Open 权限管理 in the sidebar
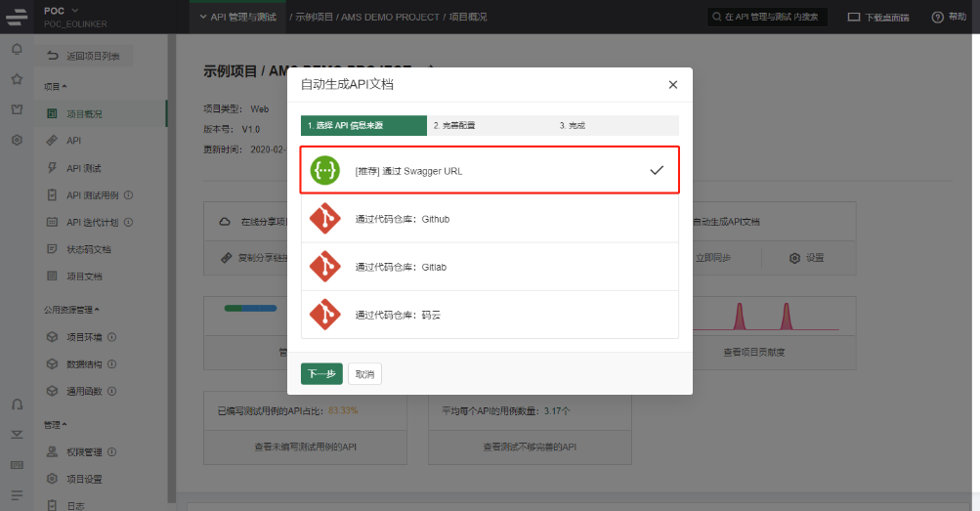The width and height of the screenshot is (980, 511). (x=101, y=451)
